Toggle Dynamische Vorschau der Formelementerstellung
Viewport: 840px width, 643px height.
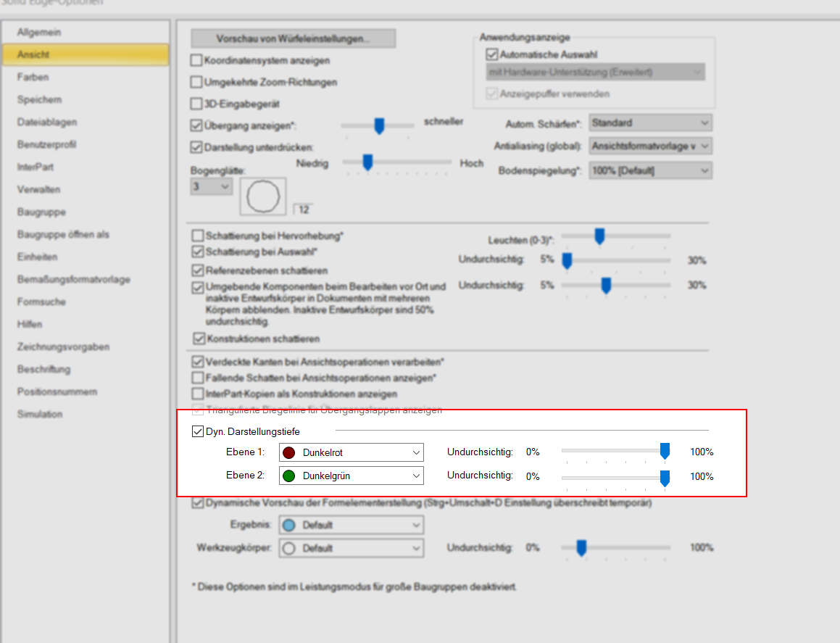(198, 502)
